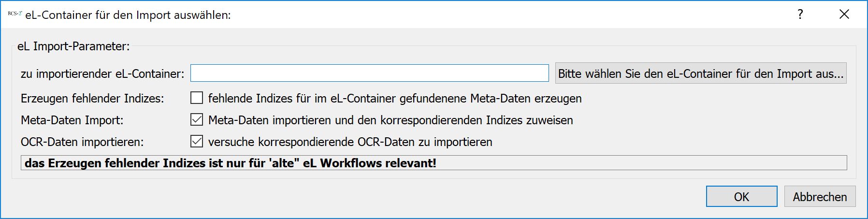Click the 'OCR-Daten importieren:' row label
The width and height of the screenshot is (868, 219).
click(x=82, y=142)
